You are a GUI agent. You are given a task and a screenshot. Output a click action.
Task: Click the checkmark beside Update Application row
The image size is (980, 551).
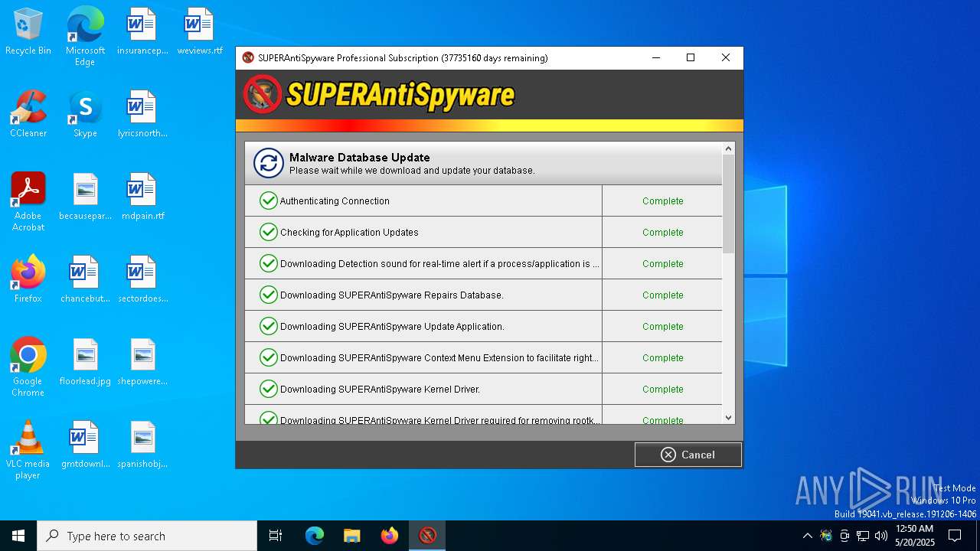coord(268,326)
